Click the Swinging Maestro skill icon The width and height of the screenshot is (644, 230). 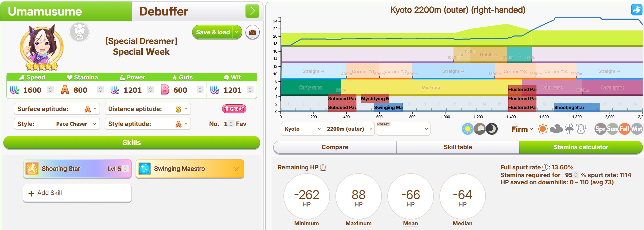144,169
